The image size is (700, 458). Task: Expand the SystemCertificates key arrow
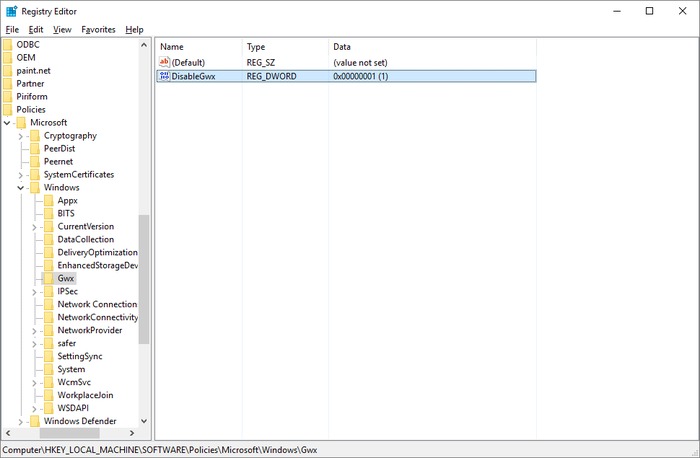(x=21, y=175)
